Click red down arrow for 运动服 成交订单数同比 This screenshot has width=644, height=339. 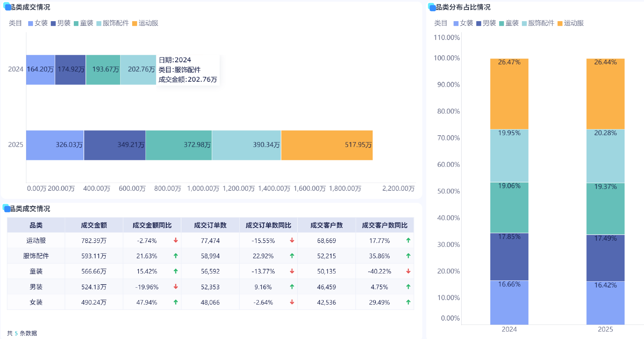(292, 240)
